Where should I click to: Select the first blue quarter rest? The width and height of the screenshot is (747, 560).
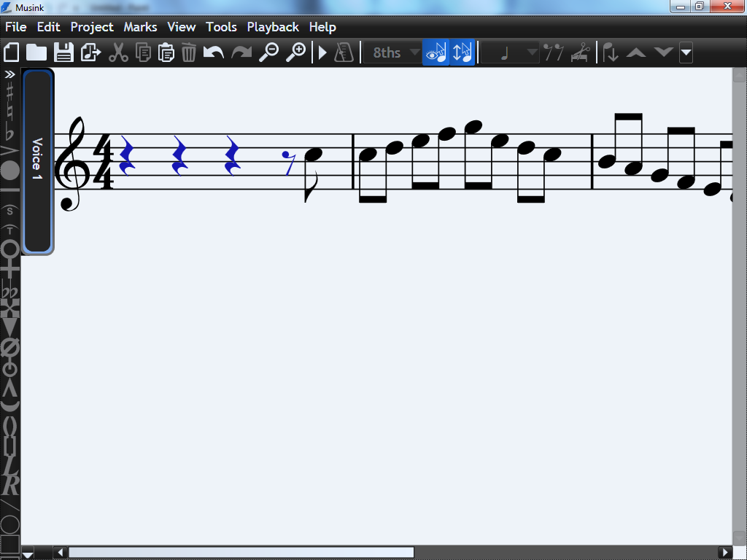(x=127, y=157)
